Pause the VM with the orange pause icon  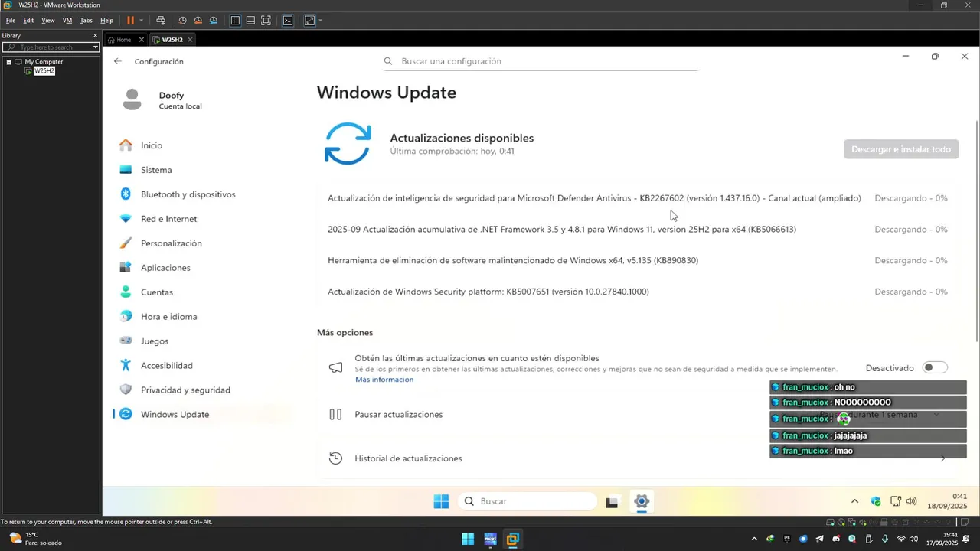click(x=130, y=21)
